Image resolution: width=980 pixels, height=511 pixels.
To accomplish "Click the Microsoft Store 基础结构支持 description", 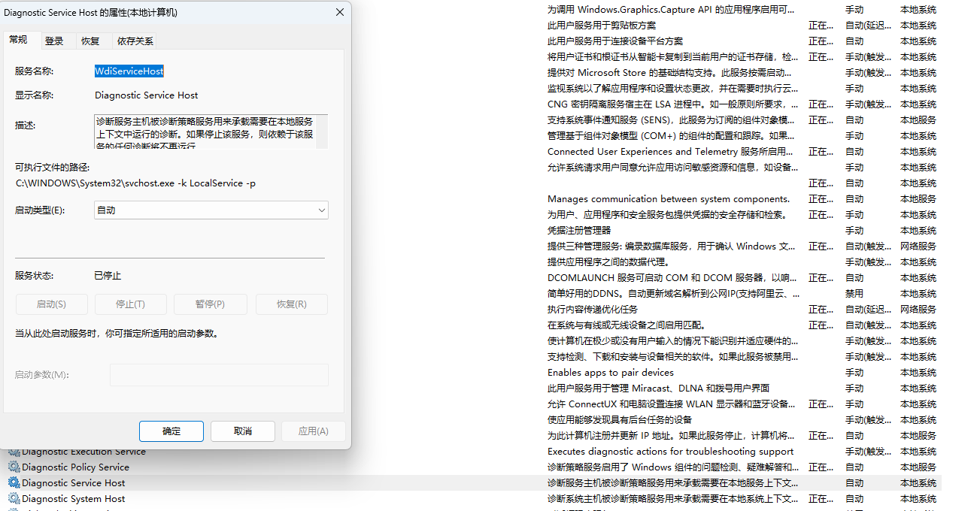I will [669, 73].
